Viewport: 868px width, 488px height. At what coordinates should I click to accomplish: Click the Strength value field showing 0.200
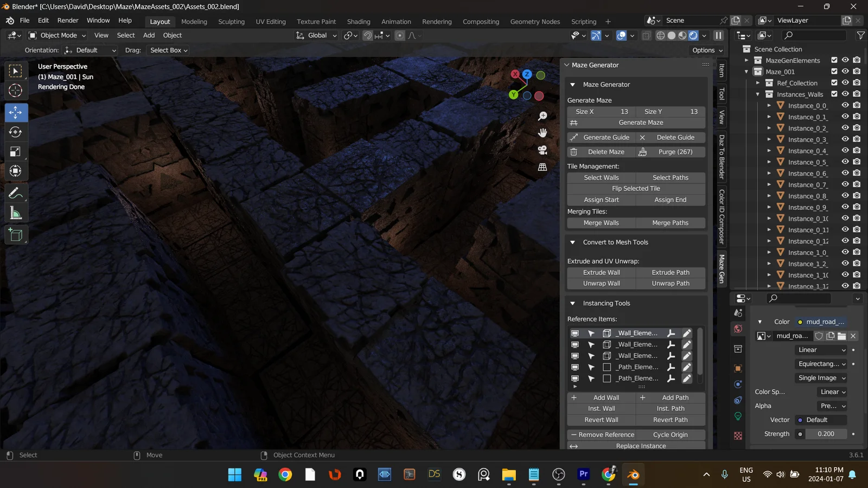pos(826,434)
